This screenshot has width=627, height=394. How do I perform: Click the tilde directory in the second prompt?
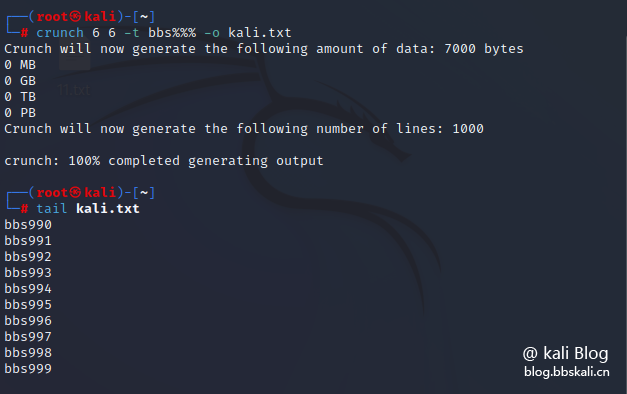144,193
